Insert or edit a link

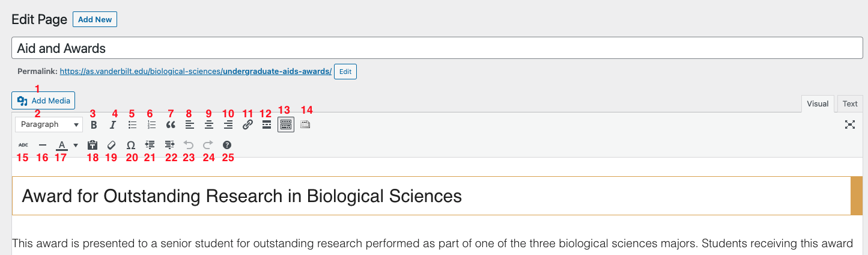(x=247, y=125)
